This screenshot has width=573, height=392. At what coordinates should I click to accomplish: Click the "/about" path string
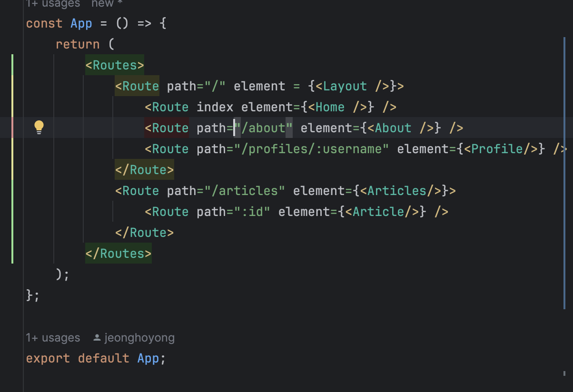point(263,128)
